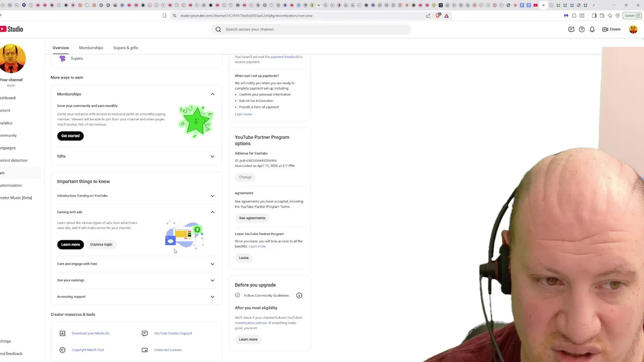
Task: Click the Brave VPN shield icon
Action: click(618, 16)
